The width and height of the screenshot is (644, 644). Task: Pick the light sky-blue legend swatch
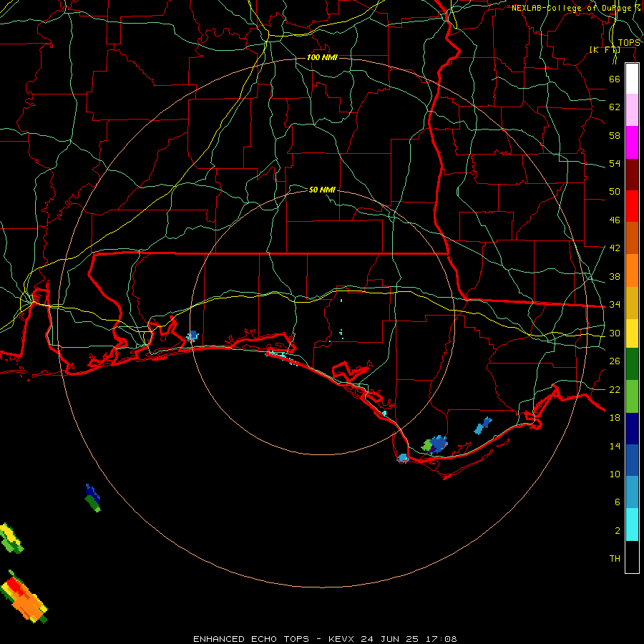(x=632, y=492)
